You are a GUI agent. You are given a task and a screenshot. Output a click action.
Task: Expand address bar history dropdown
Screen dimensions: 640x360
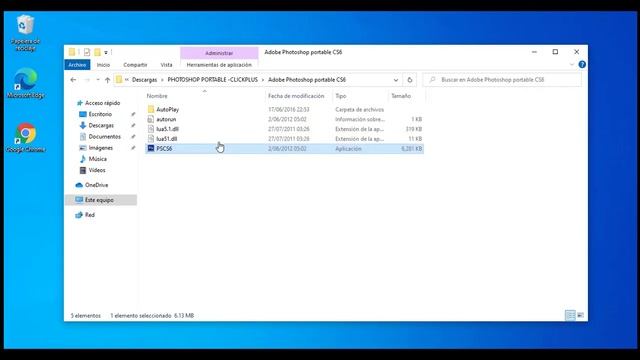tap(396, 80)
